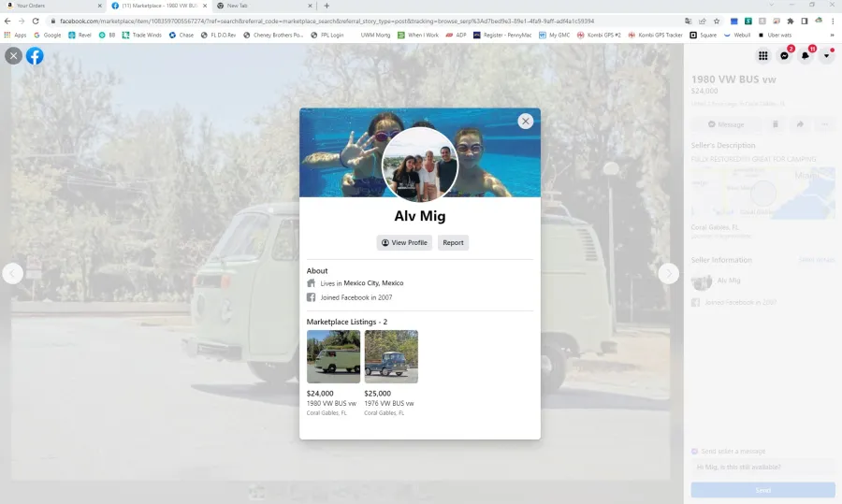Open the more options ellipsis in listing panel
The width and height of the screenshot is (842, 504).
[825, 124]
